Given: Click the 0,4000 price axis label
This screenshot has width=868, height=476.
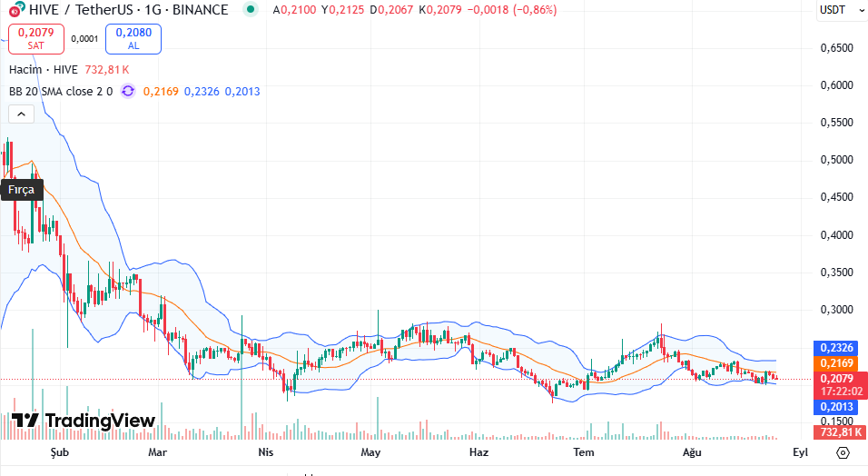Looking at the screenshot, I should pyautogui.click(x=837, y=235).
